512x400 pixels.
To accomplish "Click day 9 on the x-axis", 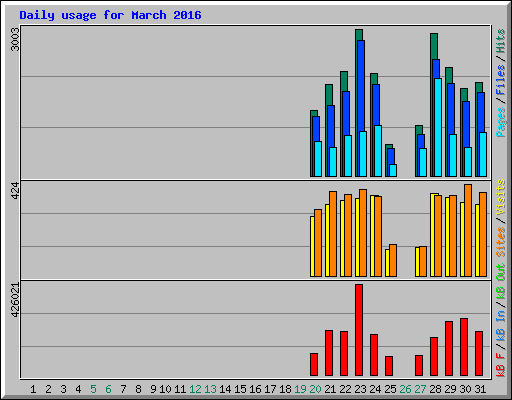I will click(x=153, y=389).
